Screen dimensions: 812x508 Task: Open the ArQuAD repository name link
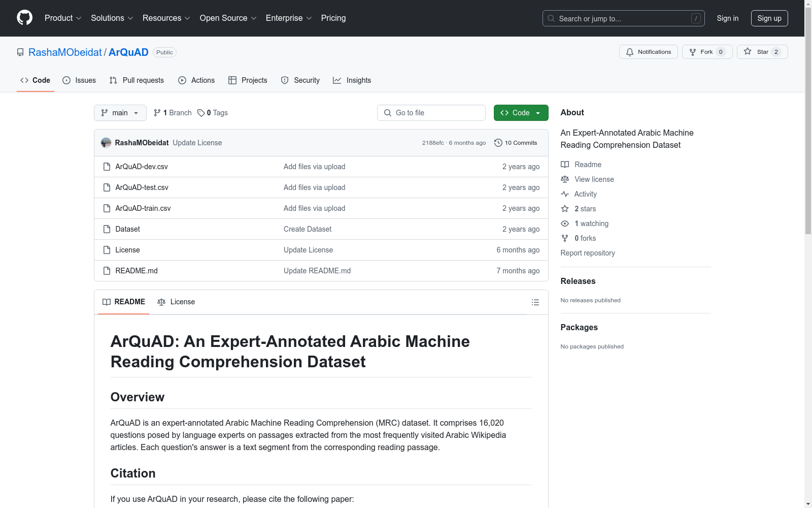[128, 52]
